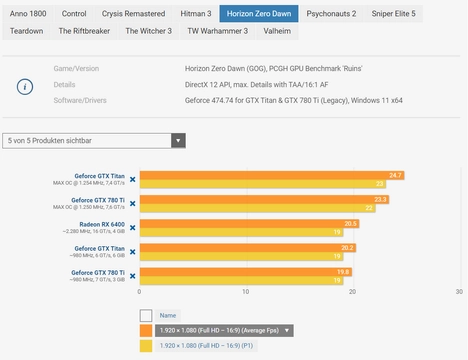This screenshot has height=360, width=468.
Task: Click the 24.7 average fps bar
Action: [x=272, y=175]
